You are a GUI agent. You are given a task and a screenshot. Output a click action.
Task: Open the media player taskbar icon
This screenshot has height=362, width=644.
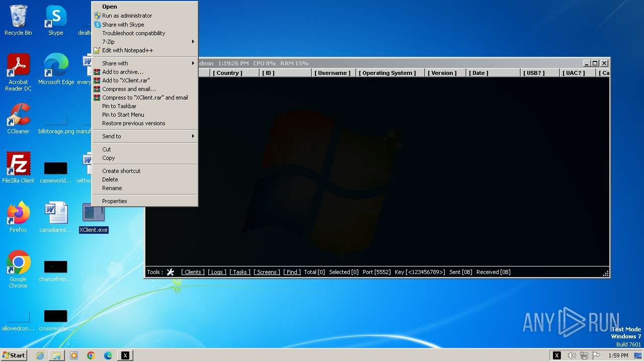pos(74,355)
